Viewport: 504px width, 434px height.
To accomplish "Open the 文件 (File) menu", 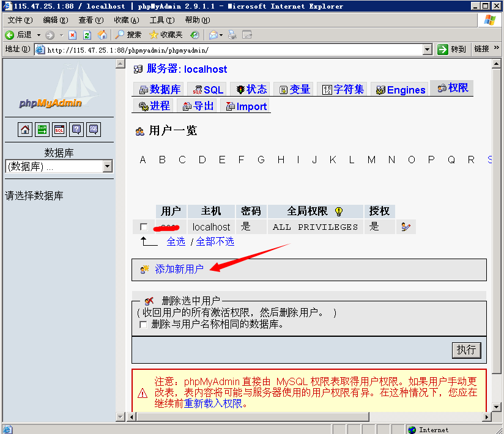I will (20, 20).
